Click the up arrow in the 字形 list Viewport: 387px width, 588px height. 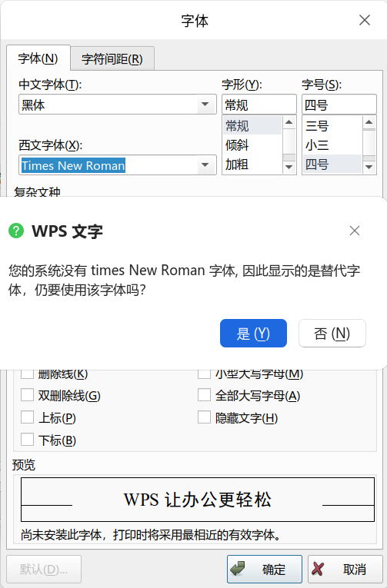[289, 122]
